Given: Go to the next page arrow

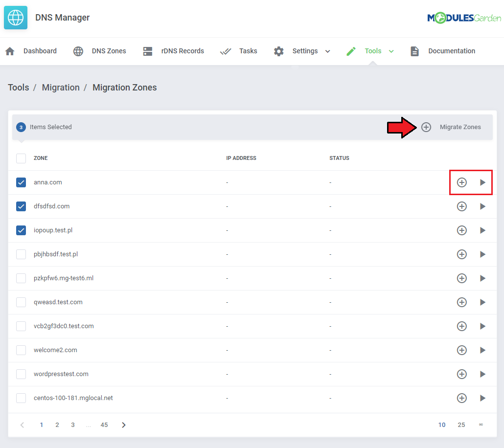Looking at the screenshot, I should 124,425.
